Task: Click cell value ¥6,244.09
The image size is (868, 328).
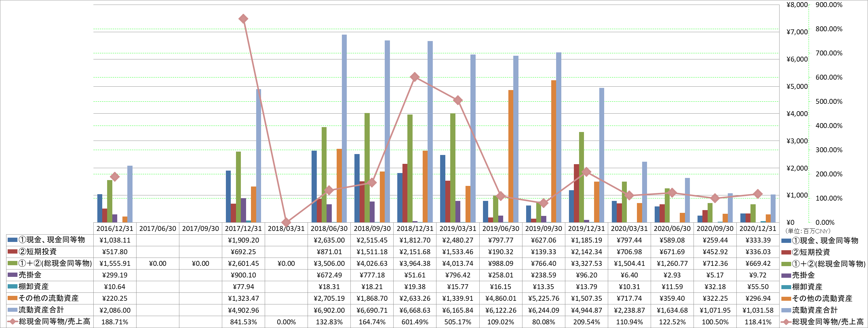Action: click(x=544, y=310)
